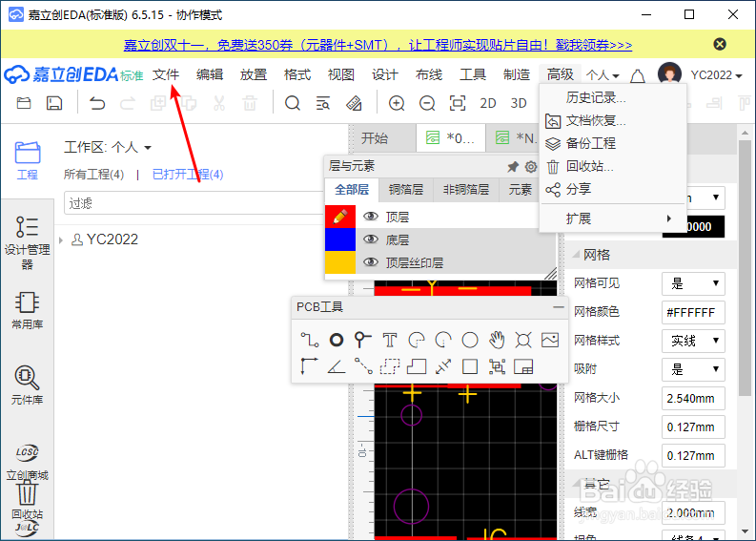Select the Text tool in PCB tools
Image resolution: width=756 pixels, height=541 pixels.
(x=390, y=341)
